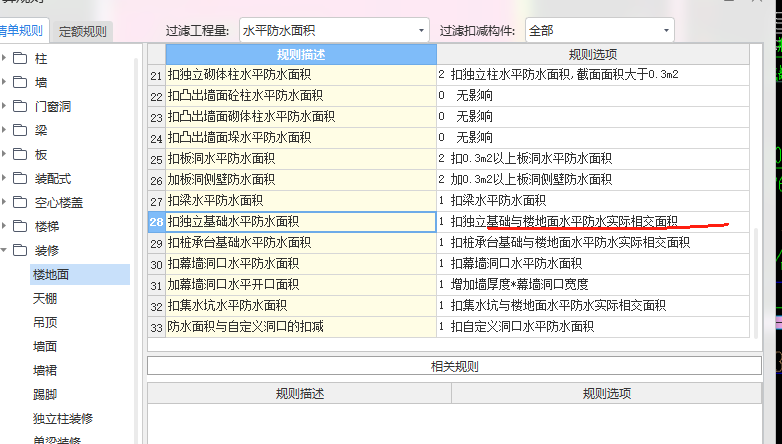Click the 规则选项 column header in the top table
This screenshot has width=782, height=444.
pos(593,54)
